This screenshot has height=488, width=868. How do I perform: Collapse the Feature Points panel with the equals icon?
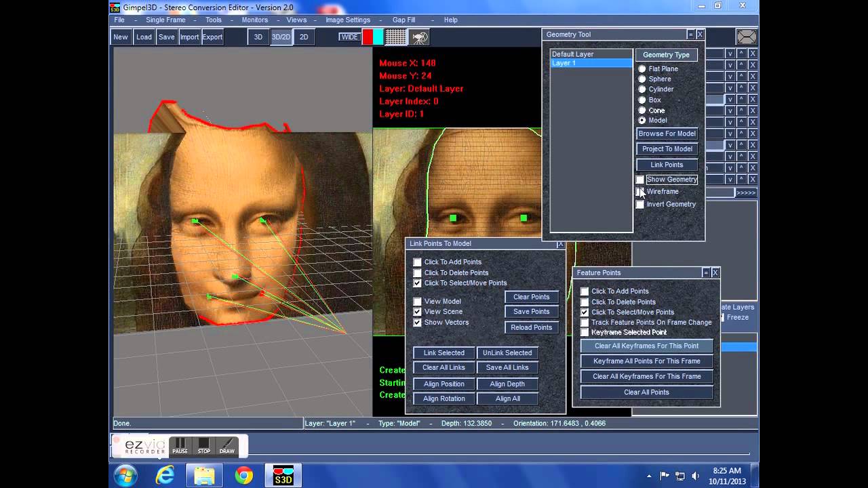pos(706,272)
